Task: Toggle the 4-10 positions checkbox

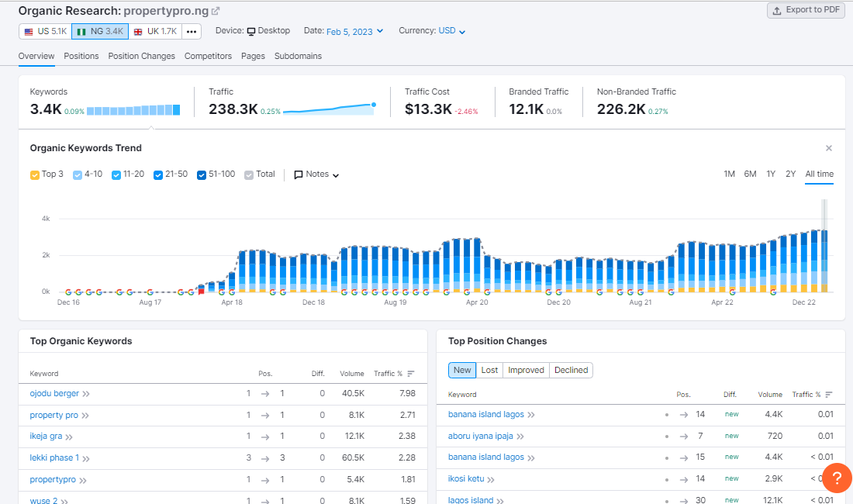Action: (x=78, y=175)
